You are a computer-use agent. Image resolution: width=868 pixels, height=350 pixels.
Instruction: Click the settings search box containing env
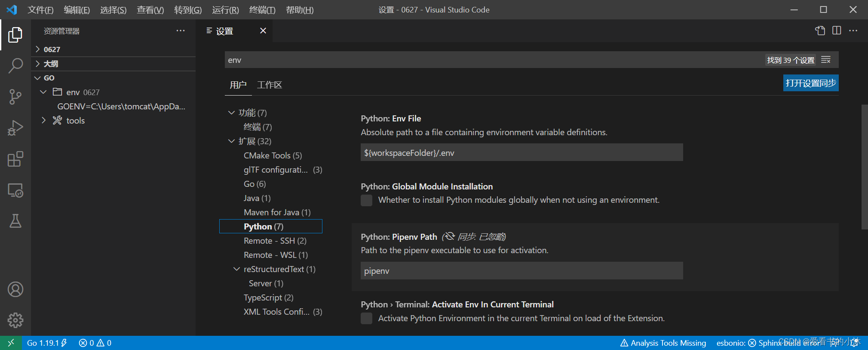pyautogui.click(x=494, y=60)
